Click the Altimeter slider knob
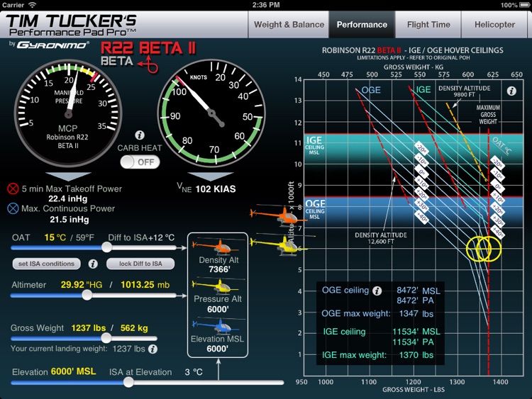The image size is (532, 399). 87,295
